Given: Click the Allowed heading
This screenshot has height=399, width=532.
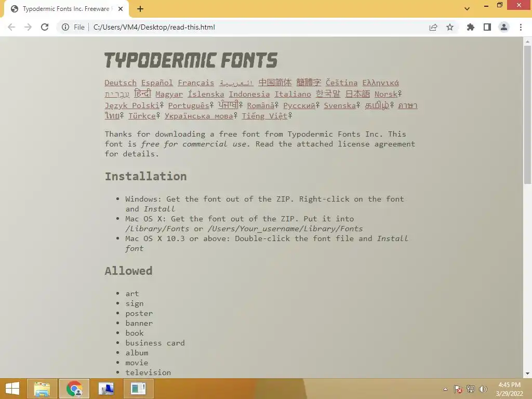Looking at the screenshot, I should coord(128,271).
